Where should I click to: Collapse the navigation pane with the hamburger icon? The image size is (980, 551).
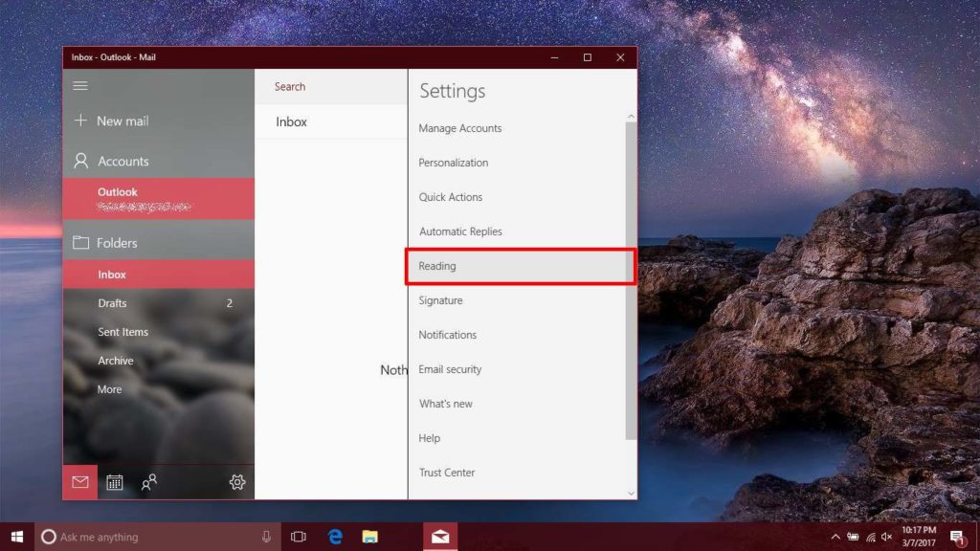[x=80, y=85]
